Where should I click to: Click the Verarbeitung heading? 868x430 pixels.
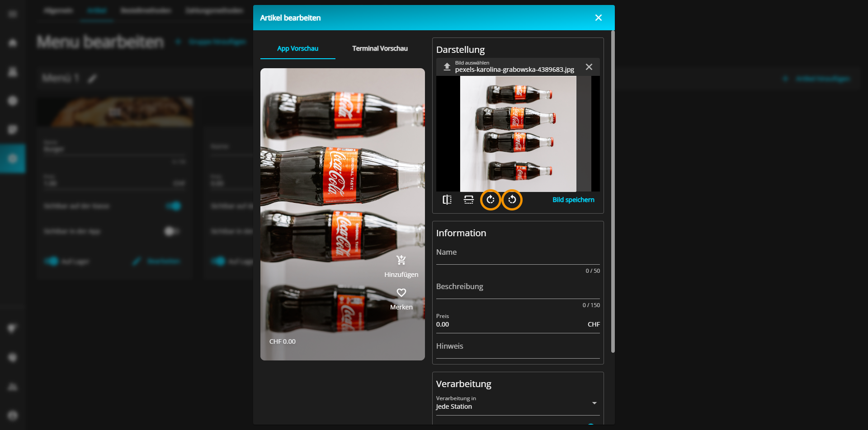point(463,384)
